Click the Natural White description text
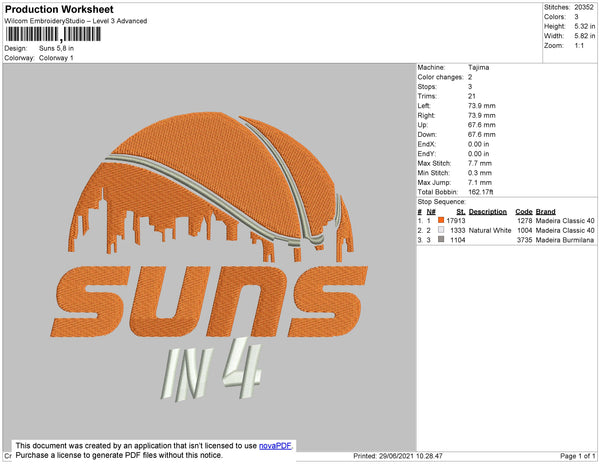The height and width of the screenshot is (464, 600). (490, 230)
